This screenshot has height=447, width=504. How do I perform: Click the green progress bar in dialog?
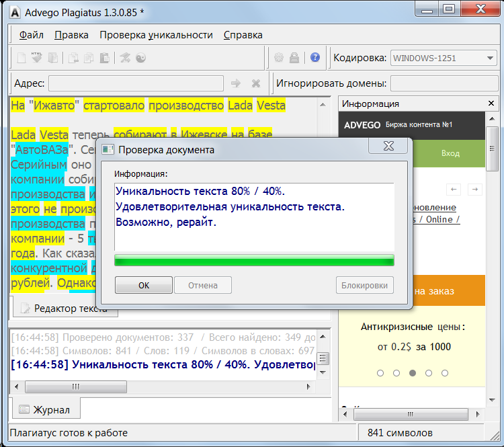point(254,260)
